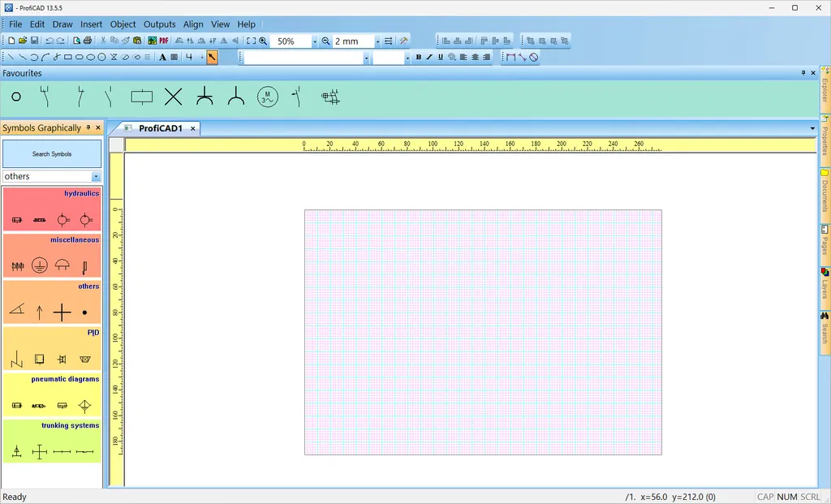
Task: Open the Outputs menu
Action: (x=160, y=24)
